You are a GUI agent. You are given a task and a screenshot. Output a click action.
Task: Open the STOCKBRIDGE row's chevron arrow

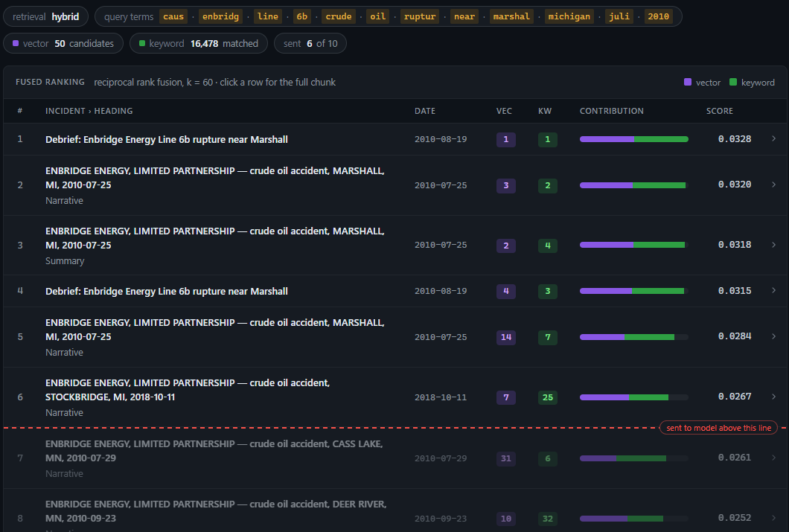(773, 397)
